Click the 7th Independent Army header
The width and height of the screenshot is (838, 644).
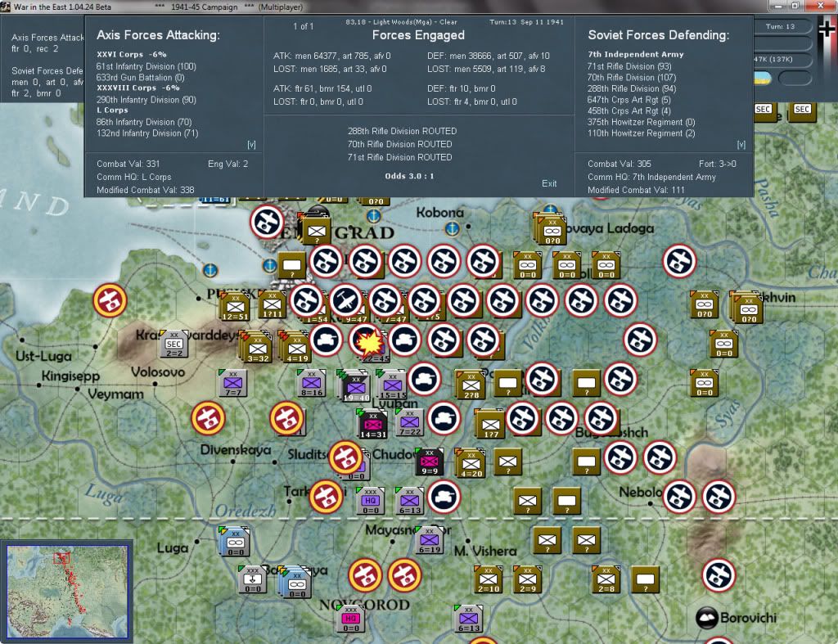[635, 54]
